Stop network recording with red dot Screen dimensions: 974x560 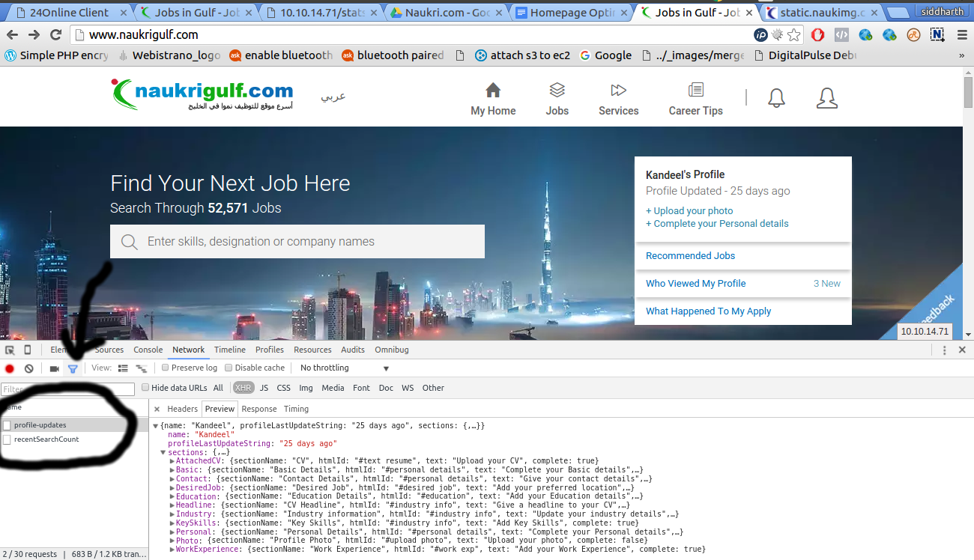pyautogui.click(x=10, y=368)
